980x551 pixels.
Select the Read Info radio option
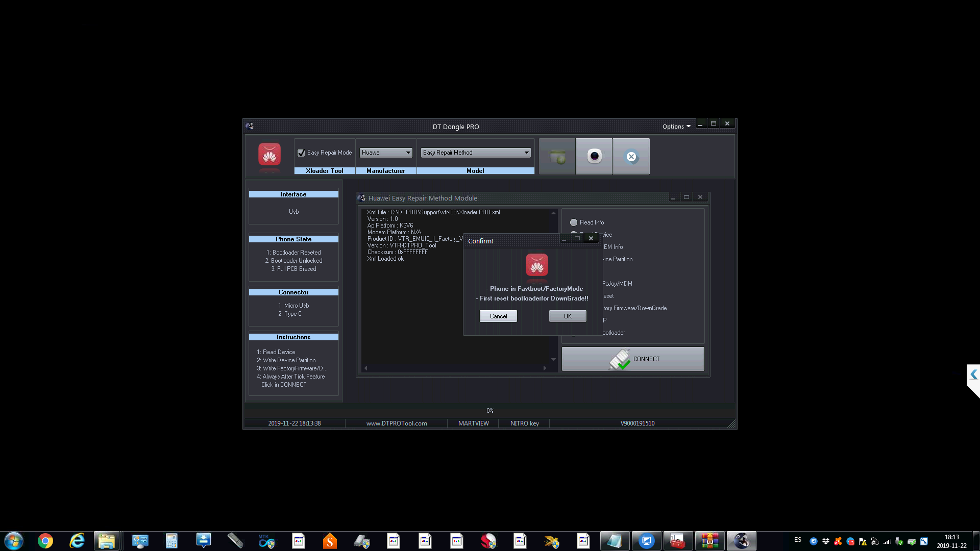click(574, 222)
